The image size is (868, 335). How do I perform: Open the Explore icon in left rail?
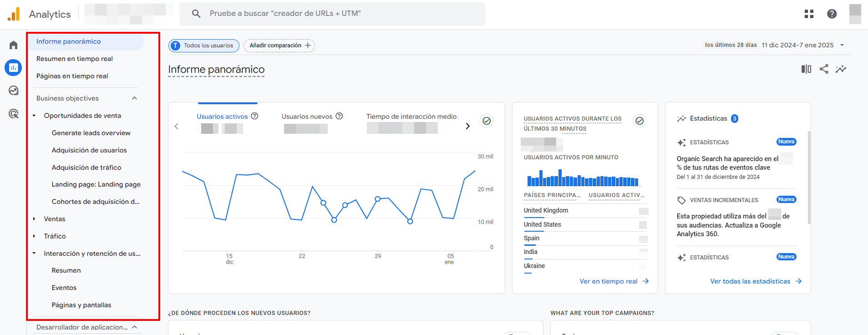[x=14, y=91]
